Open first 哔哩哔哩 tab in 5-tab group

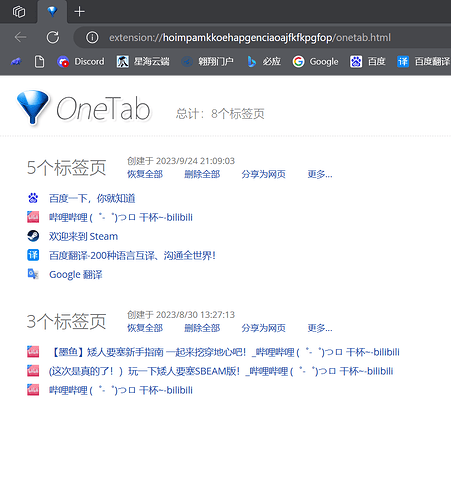click(121, 218)
